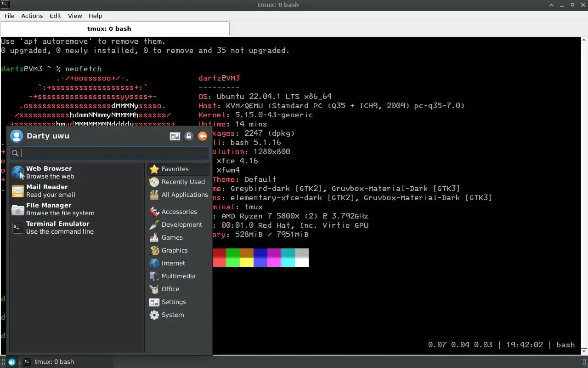The height and width of the screenshot is (368, 588).
Task: Click the Whisker menu button in taskbar
Action: (12, 362)
